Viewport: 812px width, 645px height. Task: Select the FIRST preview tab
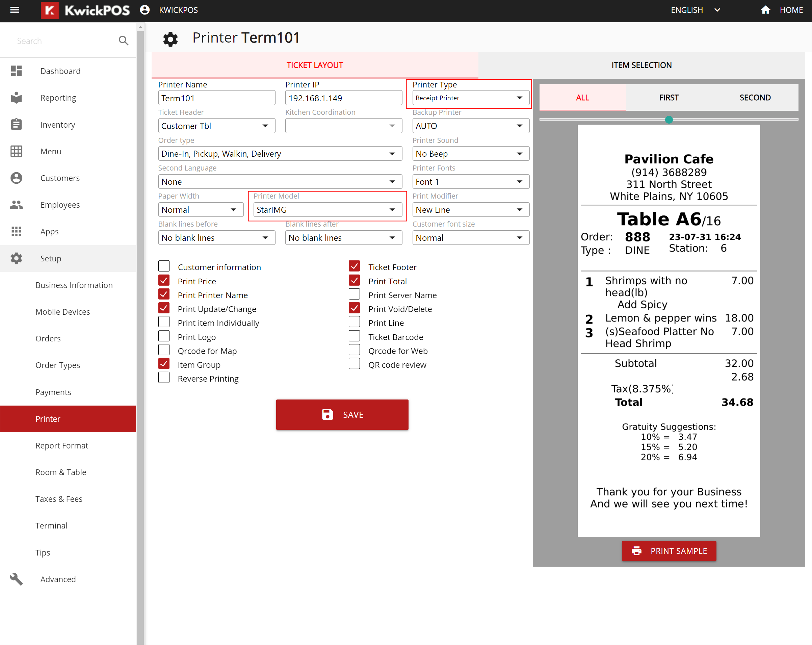point(669,98)
